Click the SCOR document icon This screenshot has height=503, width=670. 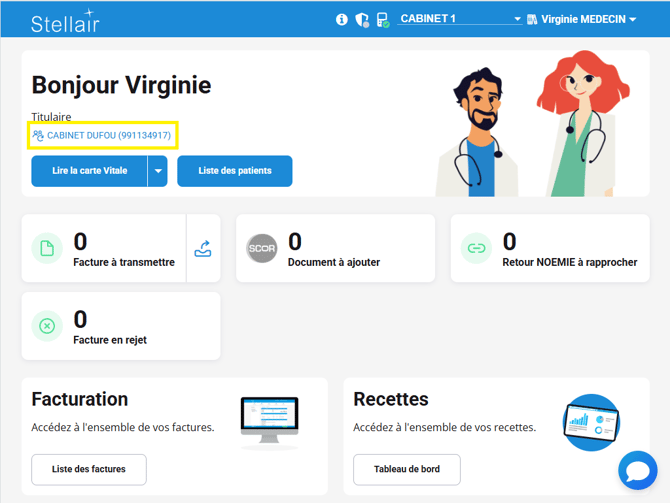262,248
